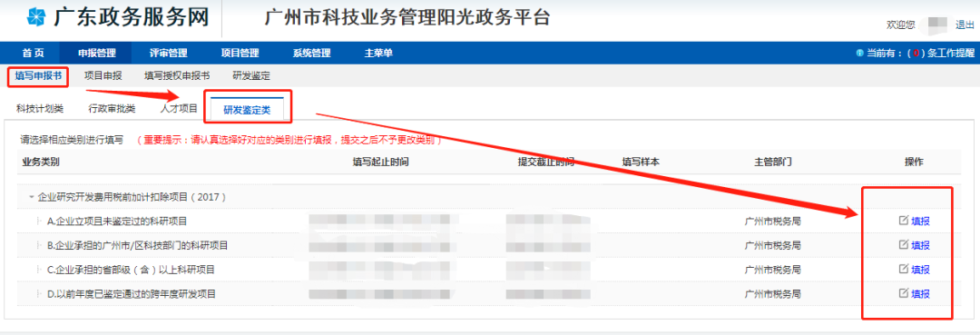Click the edit icon in row A.企业立项且未鉴定过的科研项目
980x335 pixels.
coord(903,220)
